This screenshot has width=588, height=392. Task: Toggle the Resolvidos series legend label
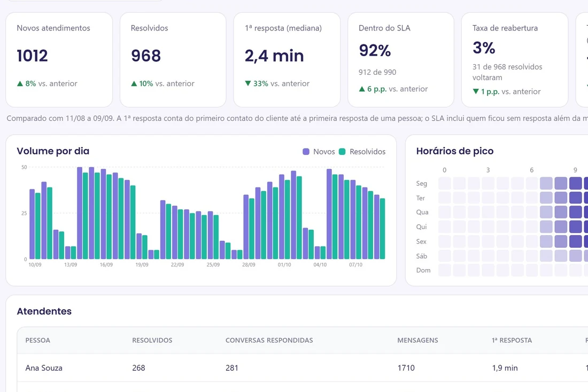point(368,152)
